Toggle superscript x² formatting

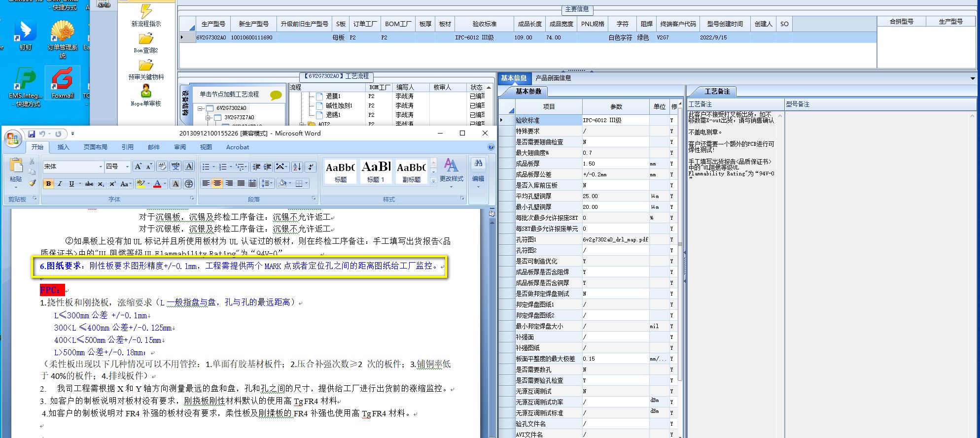click(x=112, y=184)
